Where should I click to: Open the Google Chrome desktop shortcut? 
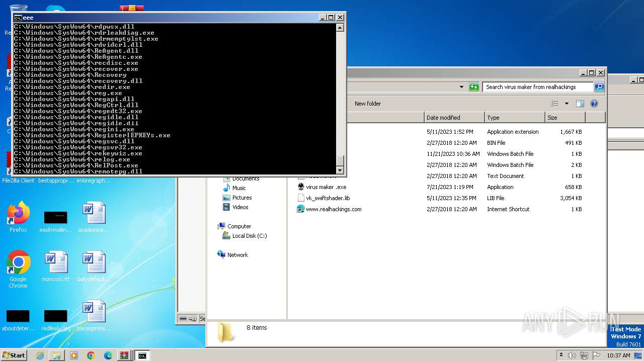coord(18,269)
